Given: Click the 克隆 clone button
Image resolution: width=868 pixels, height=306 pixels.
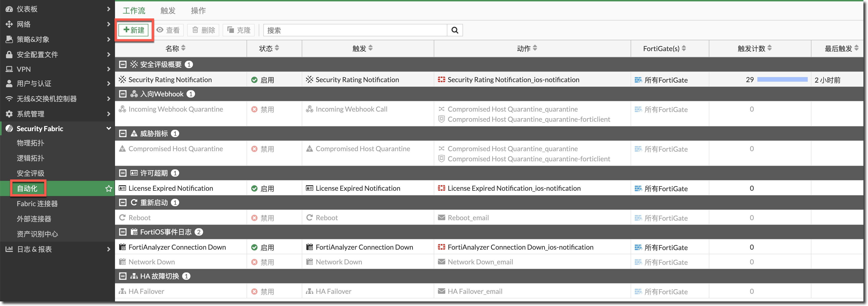Looking at the screenshot, I should [239, 30].
